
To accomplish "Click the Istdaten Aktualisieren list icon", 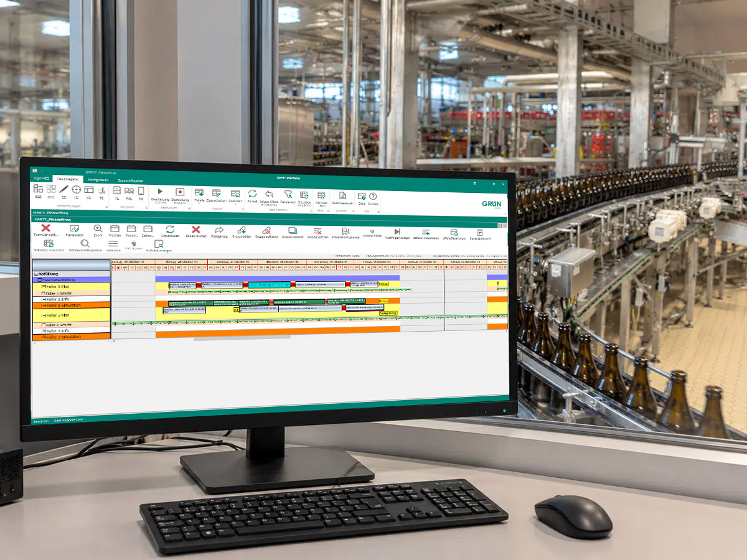I will pyautogui.click(x=426, y=232).
